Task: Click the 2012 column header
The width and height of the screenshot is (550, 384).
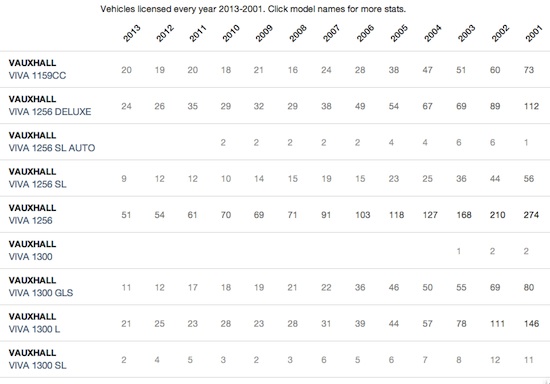Action: coord(165,33)
